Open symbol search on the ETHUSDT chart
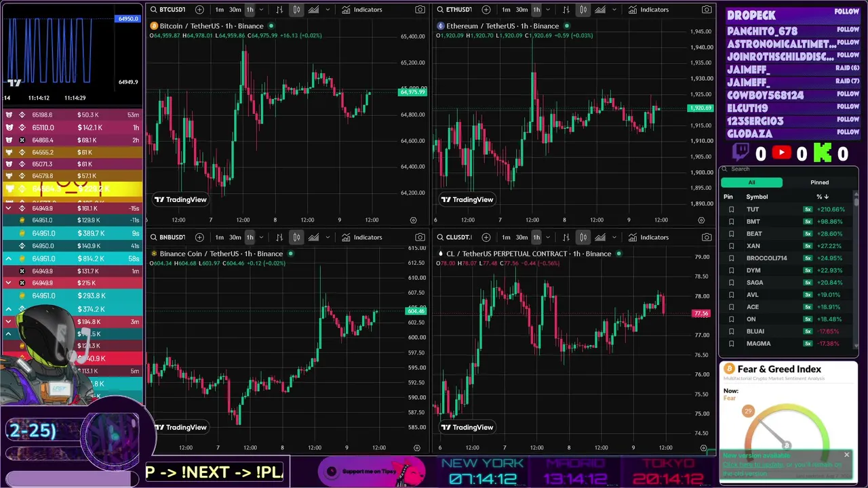This screenshot has height=488, width=868. pos(455,9)
